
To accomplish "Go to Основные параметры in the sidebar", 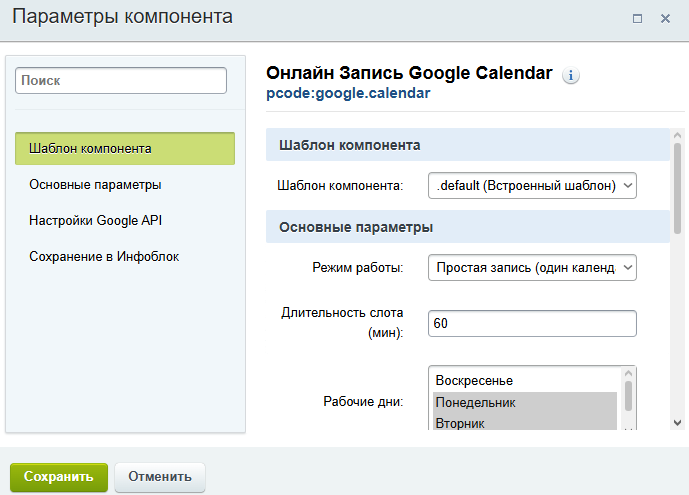I will click(x=95, y=185).
